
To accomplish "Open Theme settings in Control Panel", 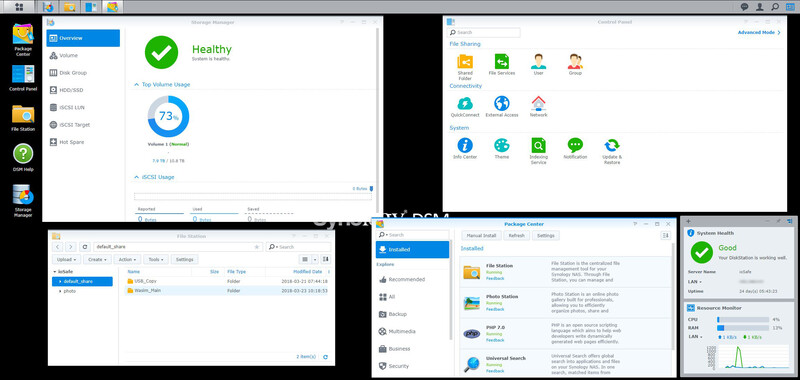I will click(502, 148).
